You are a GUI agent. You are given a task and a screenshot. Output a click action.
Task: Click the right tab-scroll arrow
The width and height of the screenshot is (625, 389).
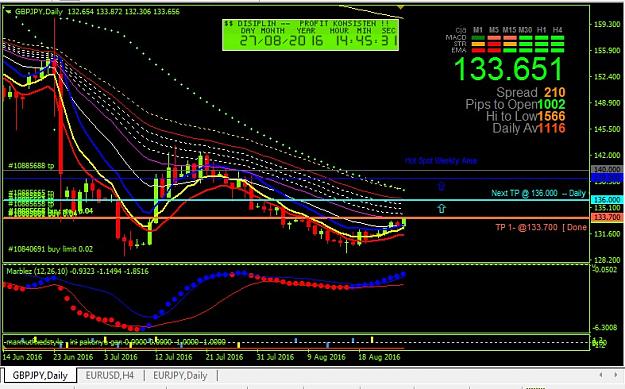click(x=615, y=375)
